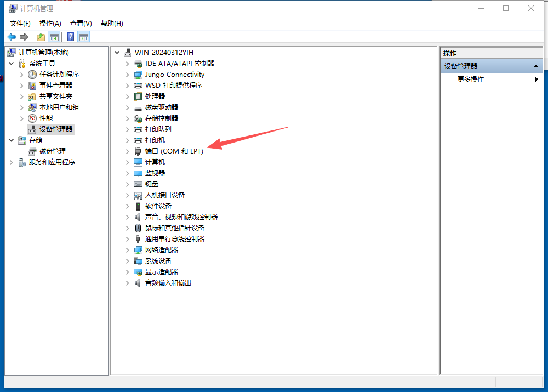Image resolution: width=548 pixels, height=392 pixels.
Task: Open the 操作(A) menu
Action: coord(50,24)
